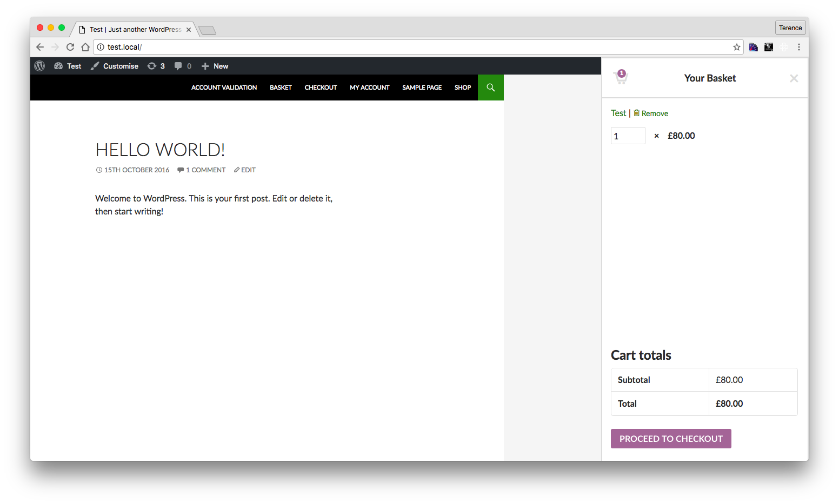Open the Hello World! post title

(x=160, y=150)
